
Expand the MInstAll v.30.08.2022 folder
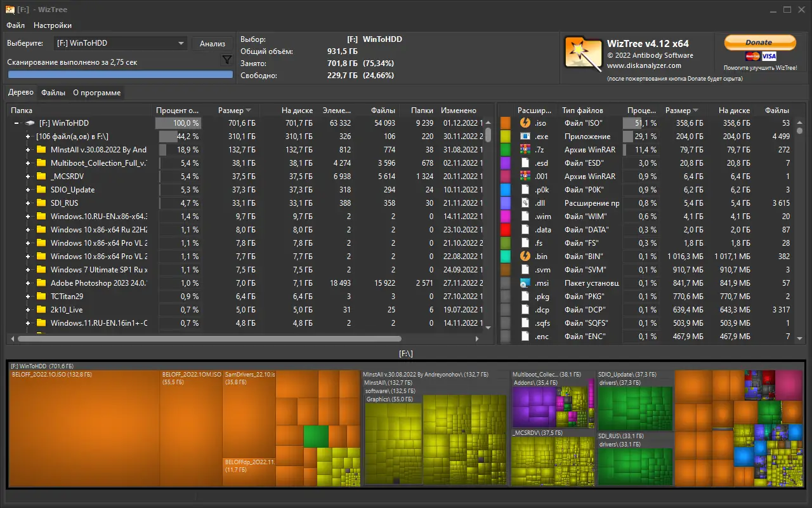point(28,150)
